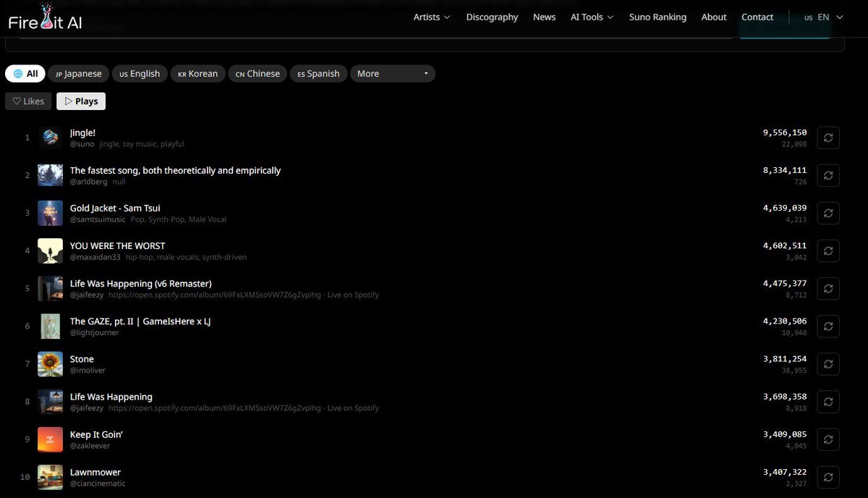The height and width of the screenshot is (498, 868).
Task: Filter songs by Chinese
Action: (x=258, y=74)
